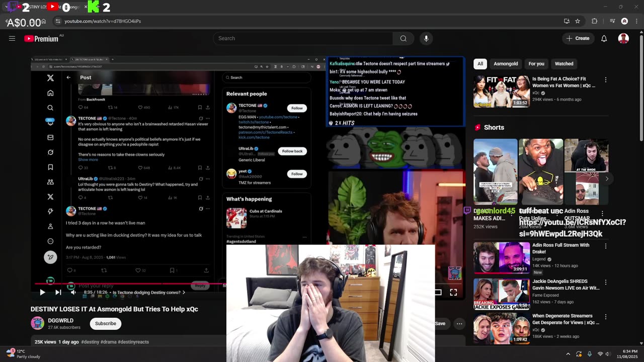644x362 pixels.
Task: Open the Adin Ross 3:09:11 video thumbnail
Action: pyautogui.click(x=502, y=258)
